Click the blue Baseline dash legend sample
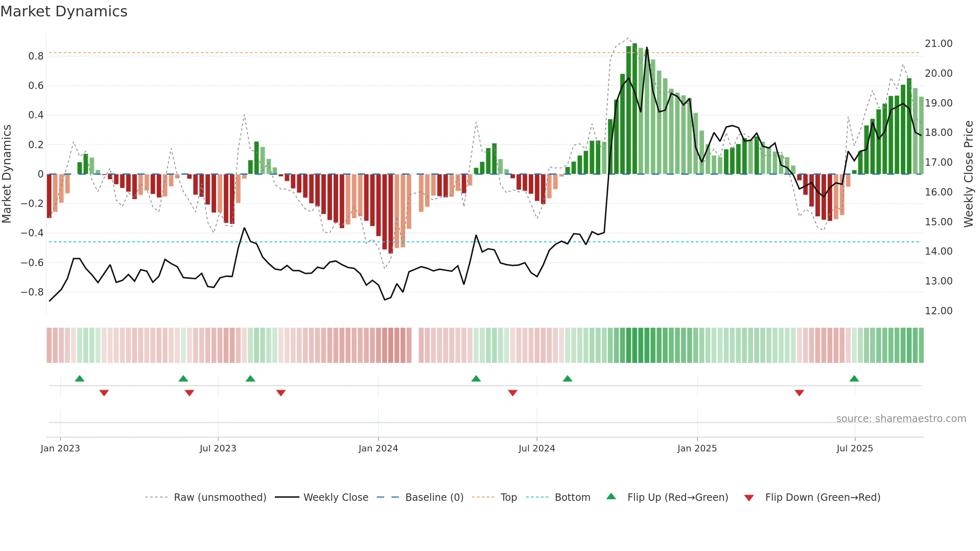Screen dimensions: 980x551 [388, 497]
